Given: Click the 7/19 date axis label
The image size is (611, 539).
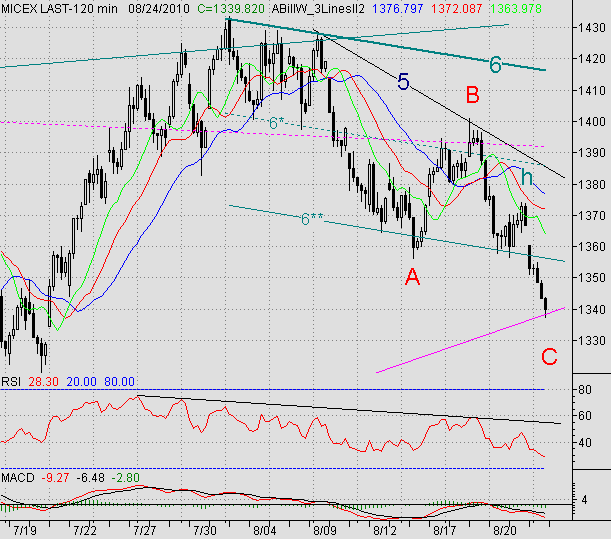Looking at the screenshot, I should coord(25,530).
